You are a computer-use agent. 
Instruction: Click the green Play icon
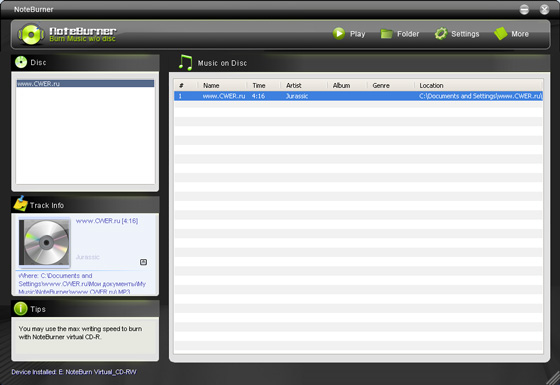pos(339,34)
